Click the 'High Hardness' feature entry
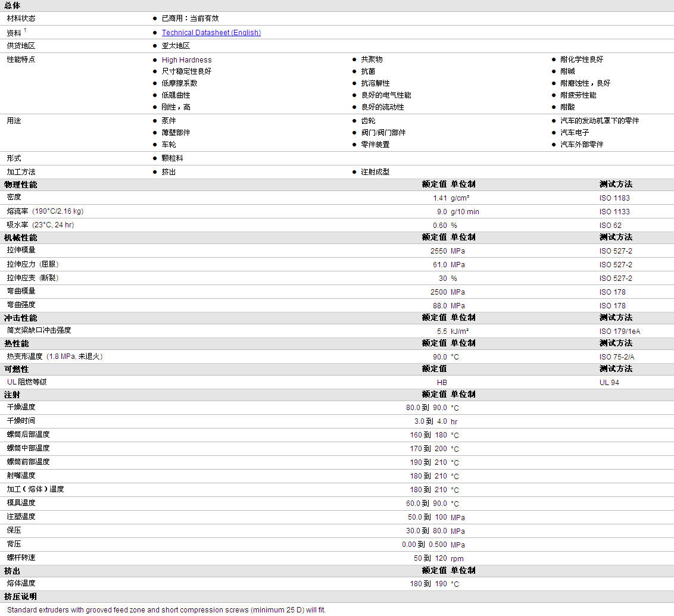This screenshot has height=616, width=674. [x=186, y=60]
